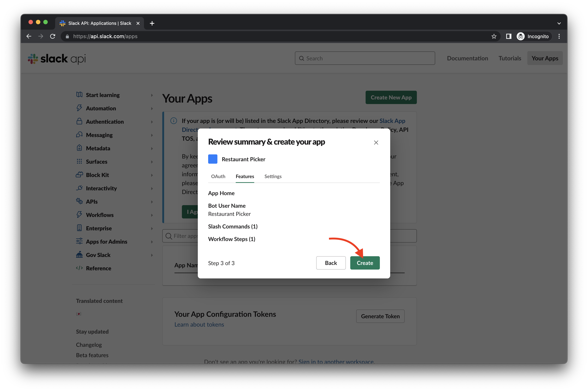Open browser side panel icon
Screen dimensions: 588x391
point(508,36)
